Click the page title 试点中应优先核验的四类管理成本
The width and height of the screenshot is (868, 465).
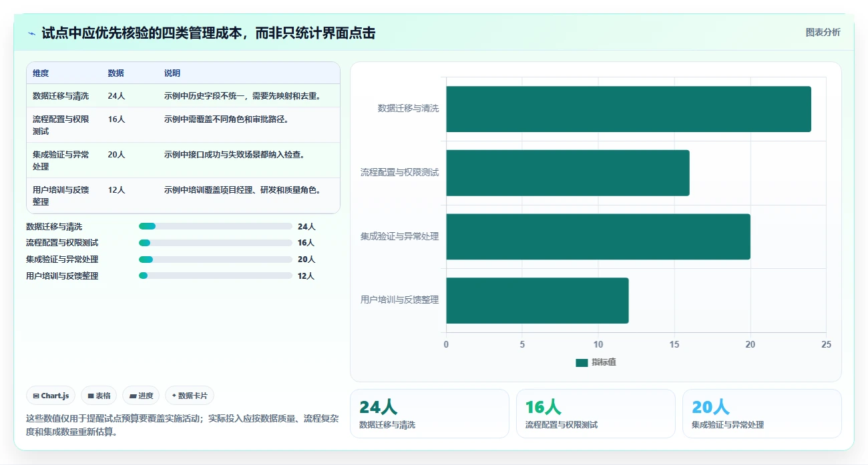pyautogui.click(x=208, y=33)
